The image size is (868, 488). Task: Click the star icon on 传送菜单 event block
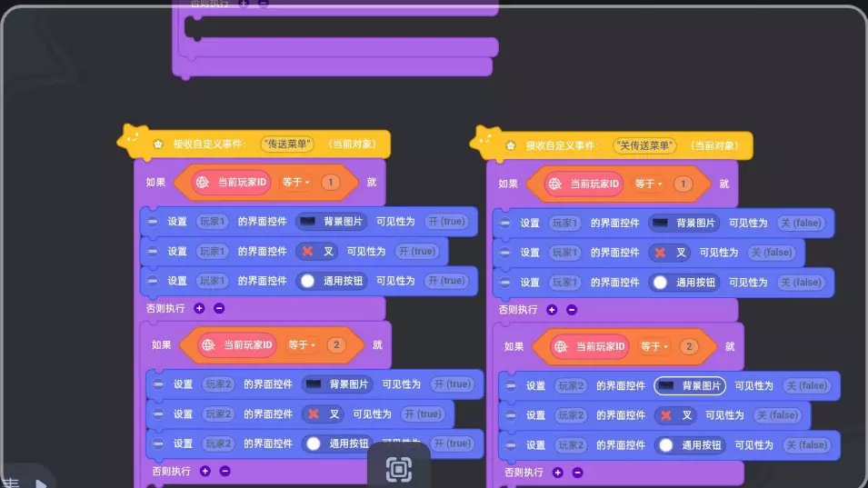[157, 144]
